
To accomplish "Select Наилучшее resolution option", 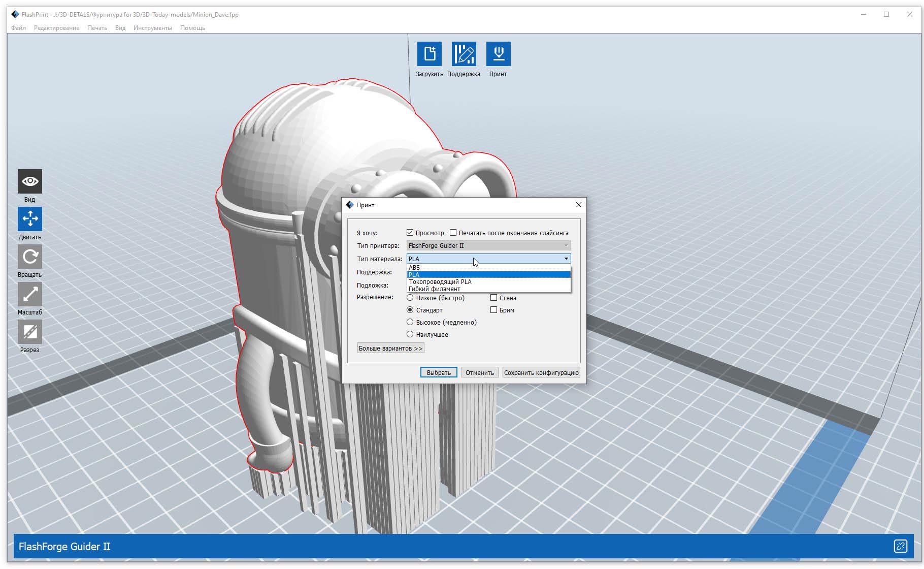I will [x=410, y=334].
